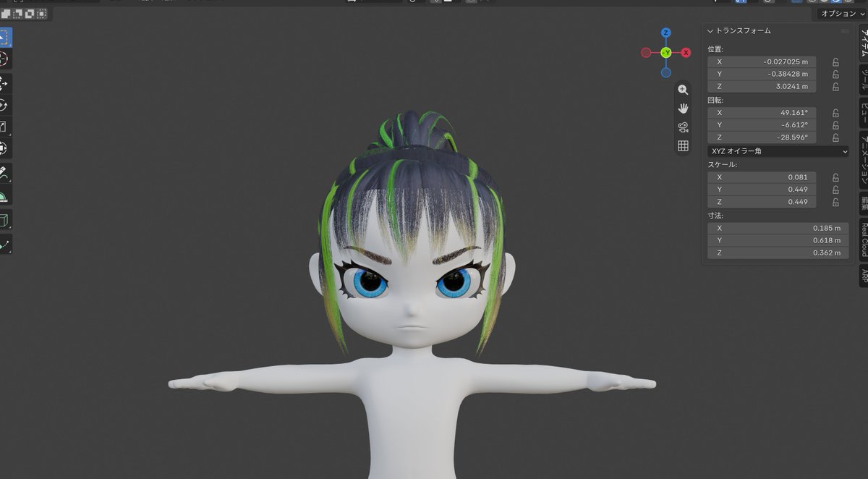The image size is (868, 479).
Task: Click the pan hand viewport icon
Action: coord(683,109)
